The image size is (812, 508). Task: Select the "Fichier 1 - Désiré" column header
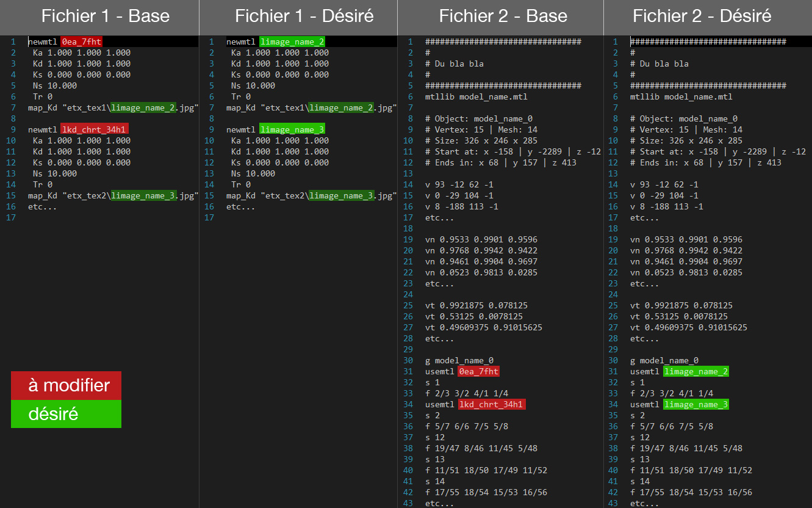(x=298, y=16)
